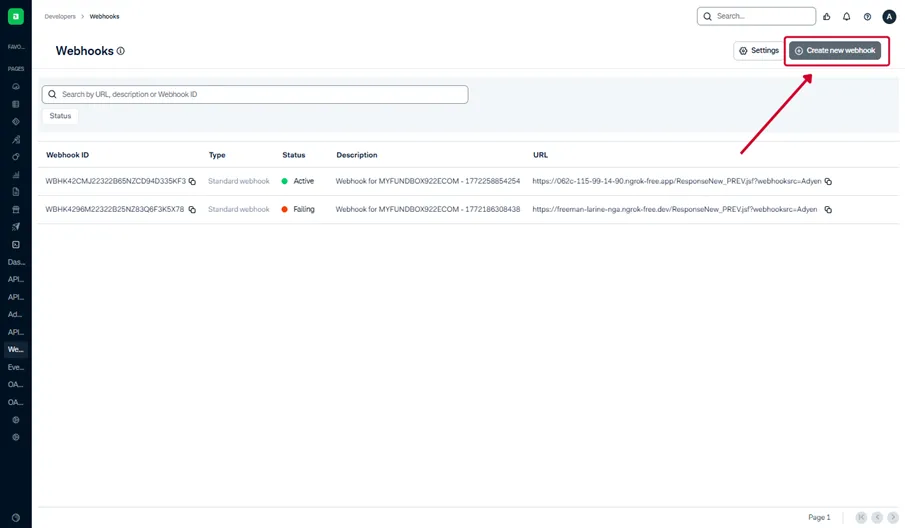
Task: Open the Eve... sidebar page
Action: point(16,367)
